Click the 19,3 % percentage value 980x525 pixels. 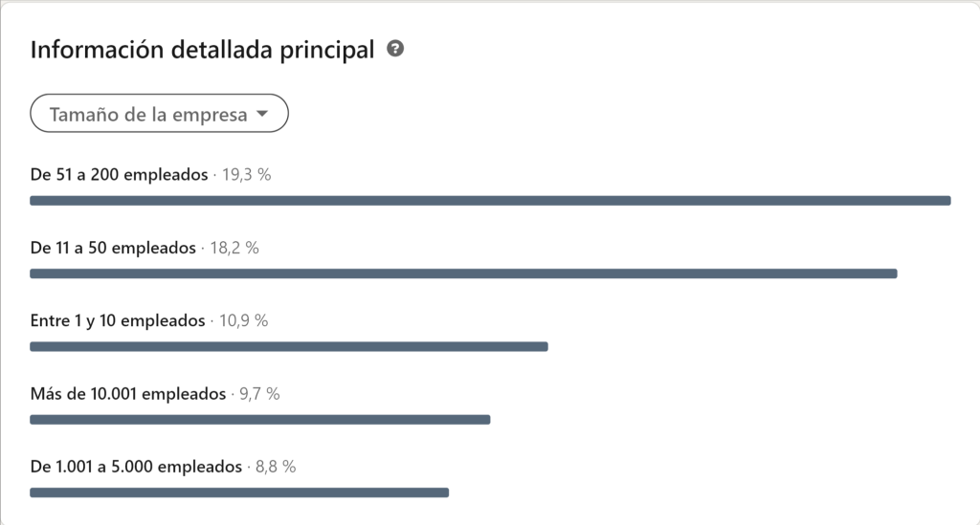click(247, 175)
